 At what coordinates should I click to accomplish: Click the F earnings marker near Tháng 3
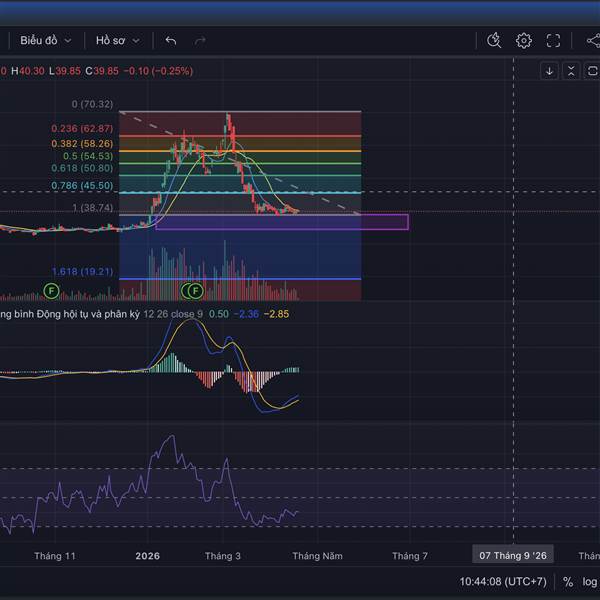point(195,290)
